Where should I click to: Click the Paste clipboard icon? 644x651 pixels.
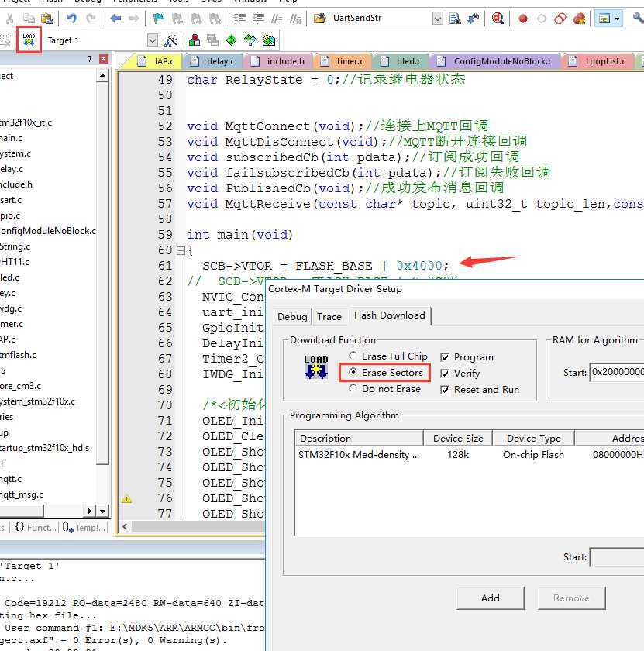point(47,19)
